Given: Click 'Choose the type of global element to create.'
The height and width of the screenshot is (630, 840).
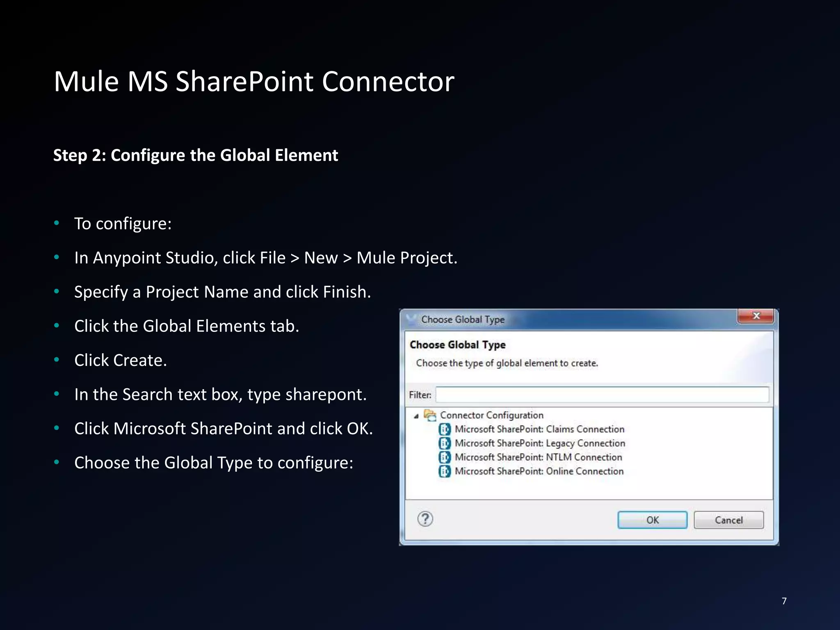Looking at the screenshot, I should click(x=507, y=363).
